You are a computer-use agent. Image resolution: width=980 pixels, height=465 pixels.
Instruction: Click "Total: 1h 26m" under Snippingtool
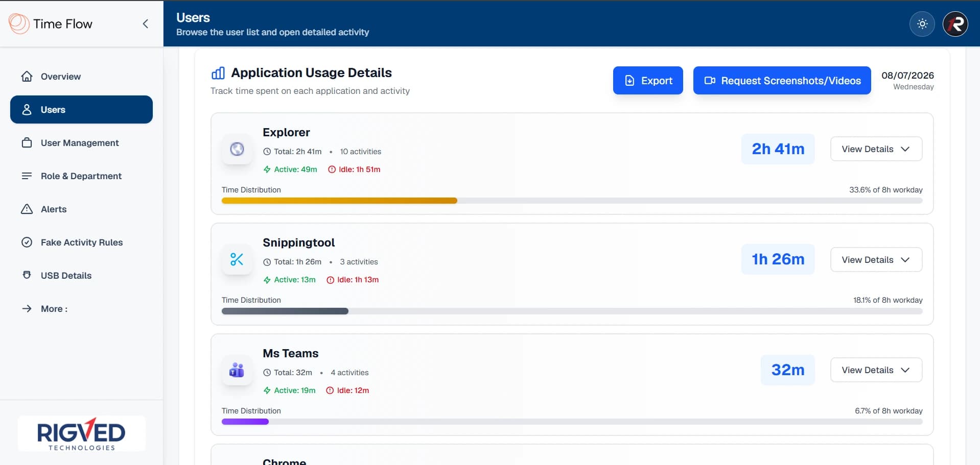click(x=292, y=262)
